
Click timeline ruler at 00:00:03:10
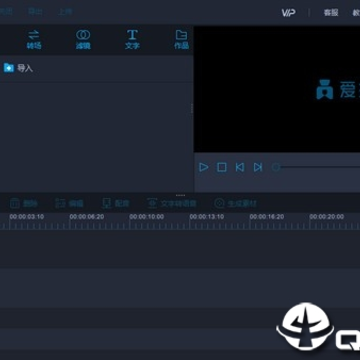pyautogui.click(x=27, y=217)
